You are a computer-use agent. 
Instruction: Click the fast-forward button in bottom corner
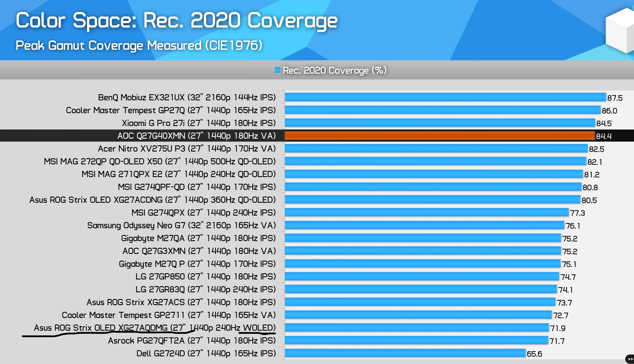[630, 359]
